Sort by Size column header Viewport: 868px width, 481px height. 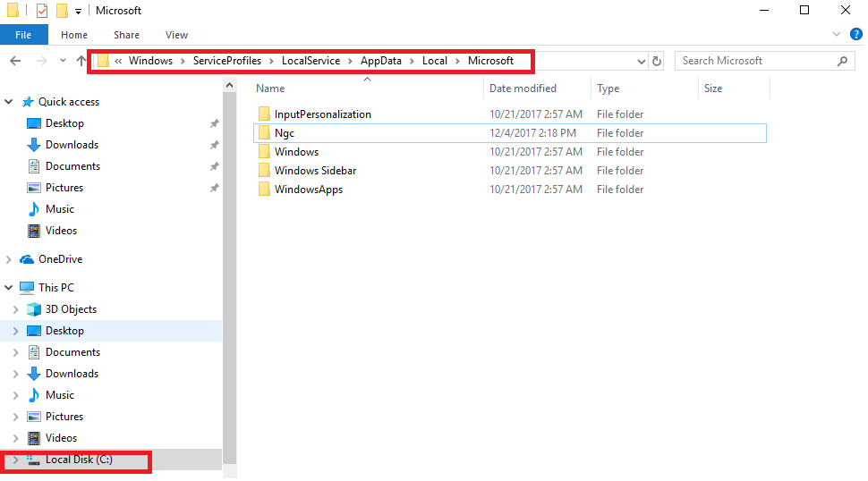[x=713, y=89]
